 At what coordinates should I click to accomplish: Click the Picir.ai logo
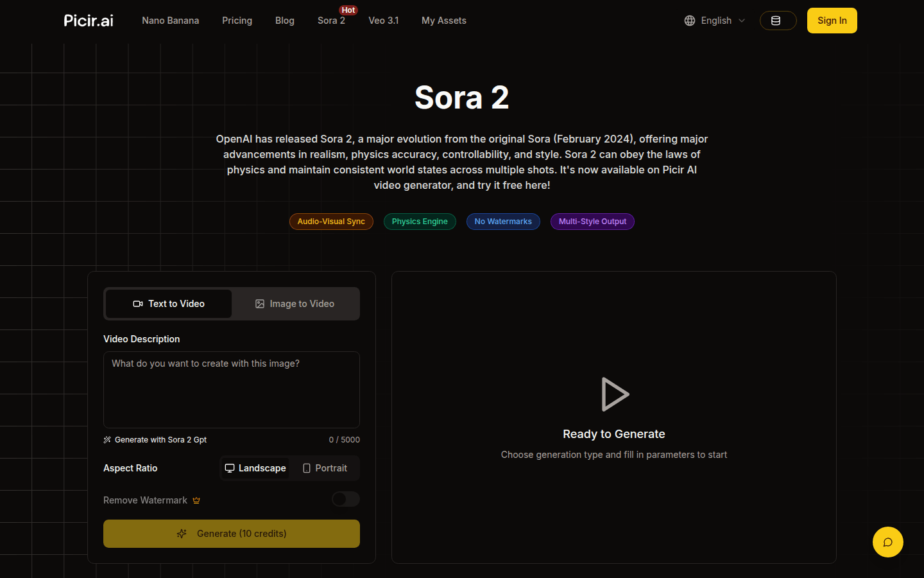pos(89,21)
